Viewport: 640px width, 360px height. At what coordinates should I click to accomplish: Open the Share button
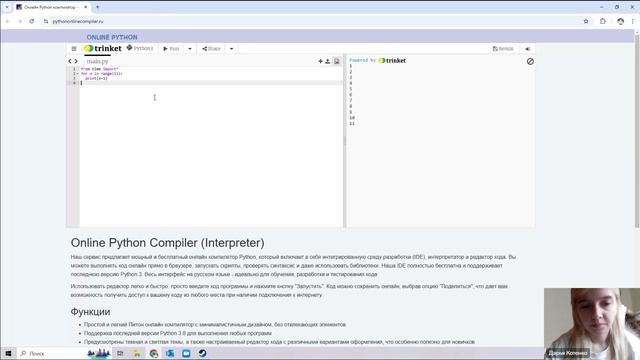click(x=211, y=49)
